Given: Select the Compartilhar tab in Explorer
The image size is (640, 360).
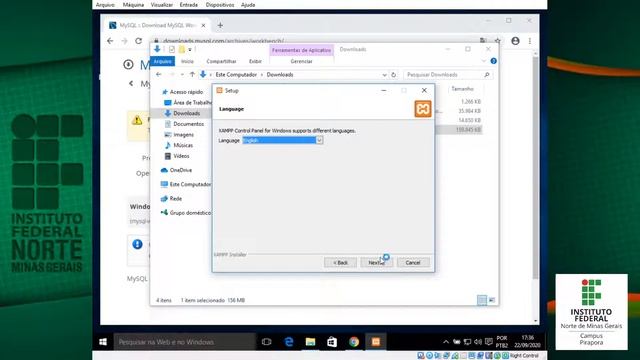Looking at the screenshot, I should [x=221, y=61].
